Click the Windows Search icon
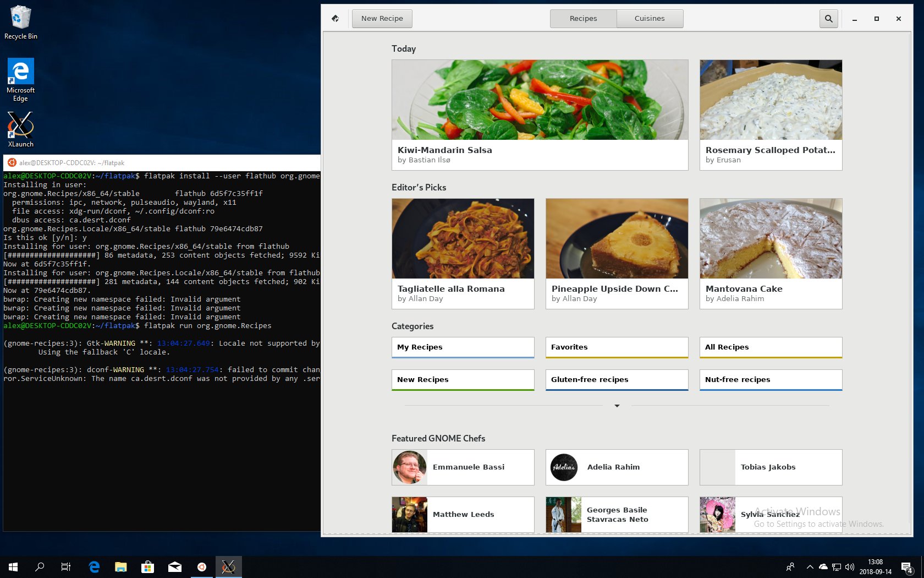Screen dimensions: 924x578 [x=39, y=566]
